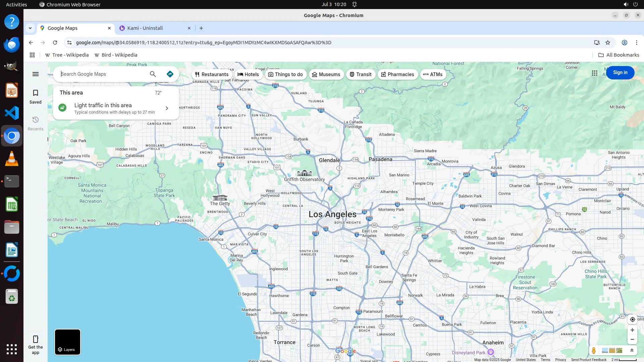The width and height of the screenshot is (644, 362).
Task: Show your location on map
Action: [x=632, y=319]
